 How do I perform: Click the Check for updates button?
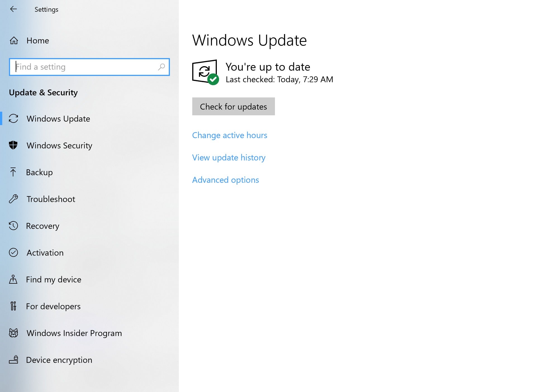click(233, 106)
